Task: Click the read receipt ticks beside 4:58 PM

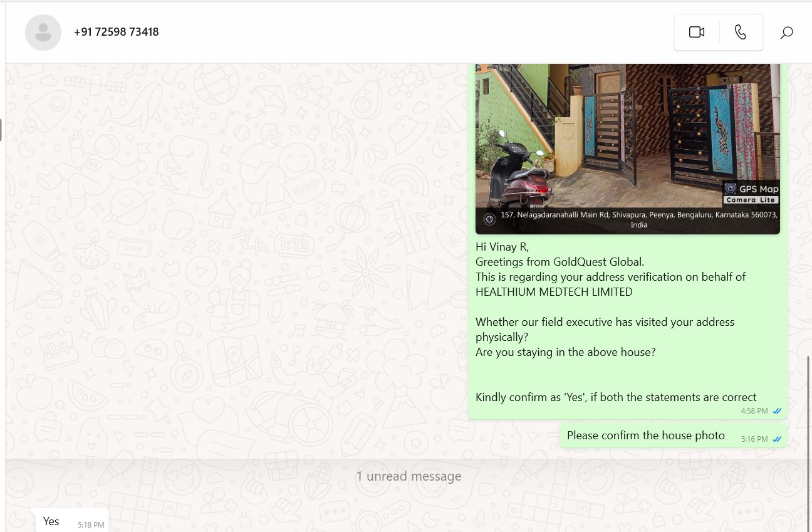Action: click(x=777, y=411)
